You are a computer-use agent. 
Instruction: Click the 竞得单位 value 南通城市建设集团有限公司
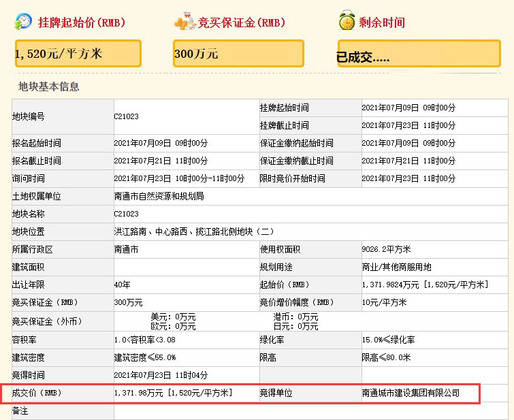point(411,393)
